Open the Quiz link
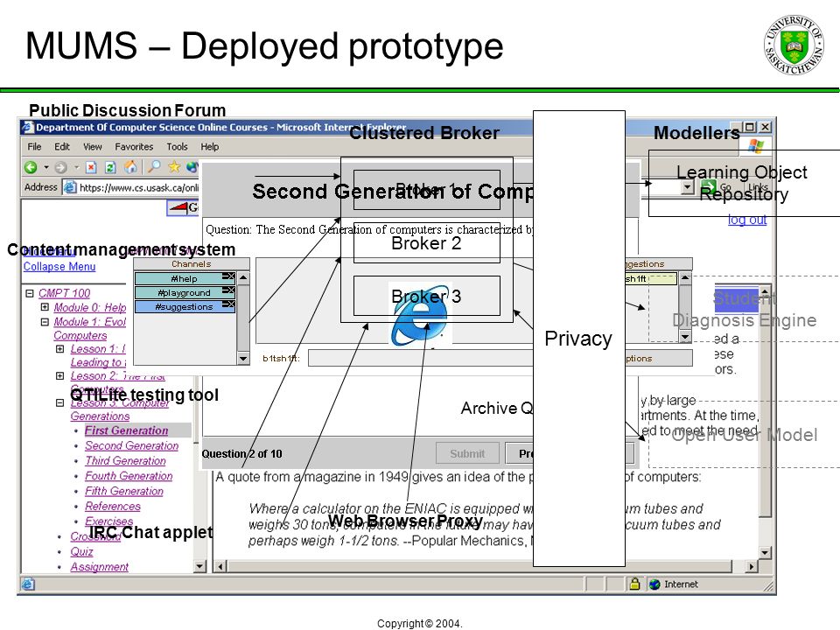Viewport: 840px width, 630px height. [x=81, y=551]
